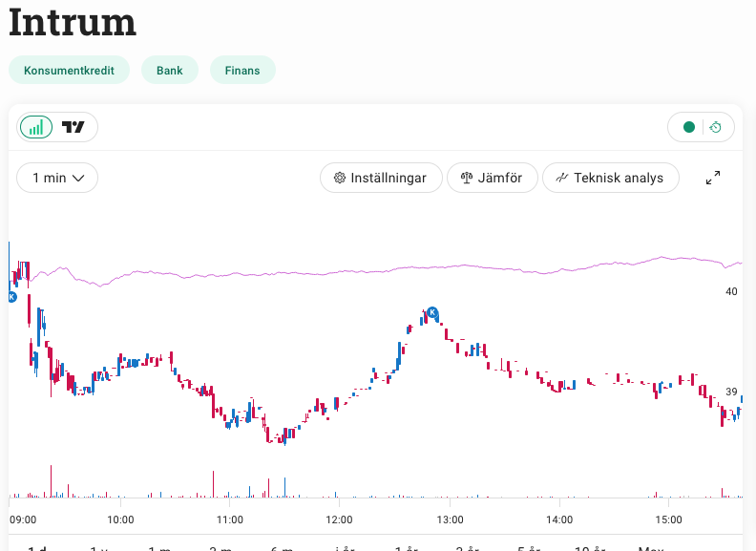Screen dimensions: 756x551
Task: Click the K marker near 13:00 peak
Action: (x=432, y=312)
